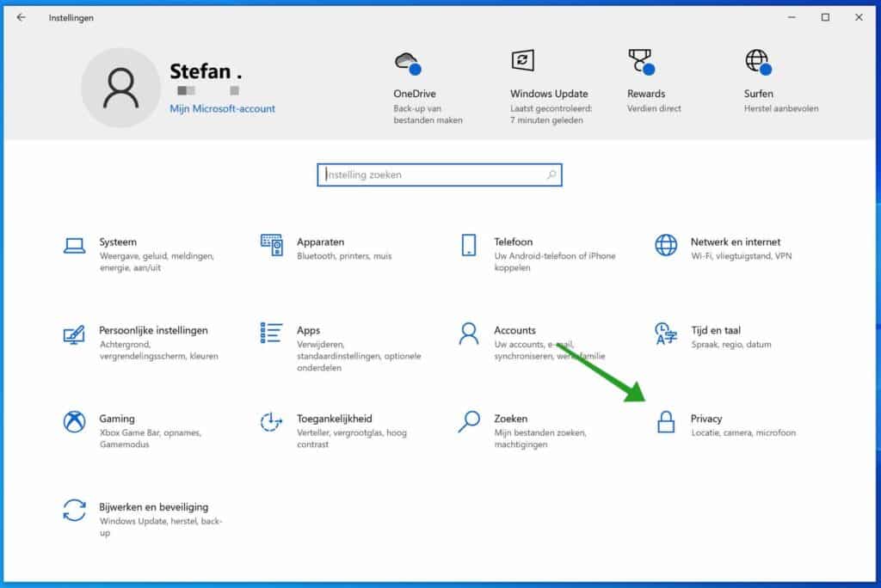The image size is (881, 588).
Task: Open Accounts settings
Action: 516,331
